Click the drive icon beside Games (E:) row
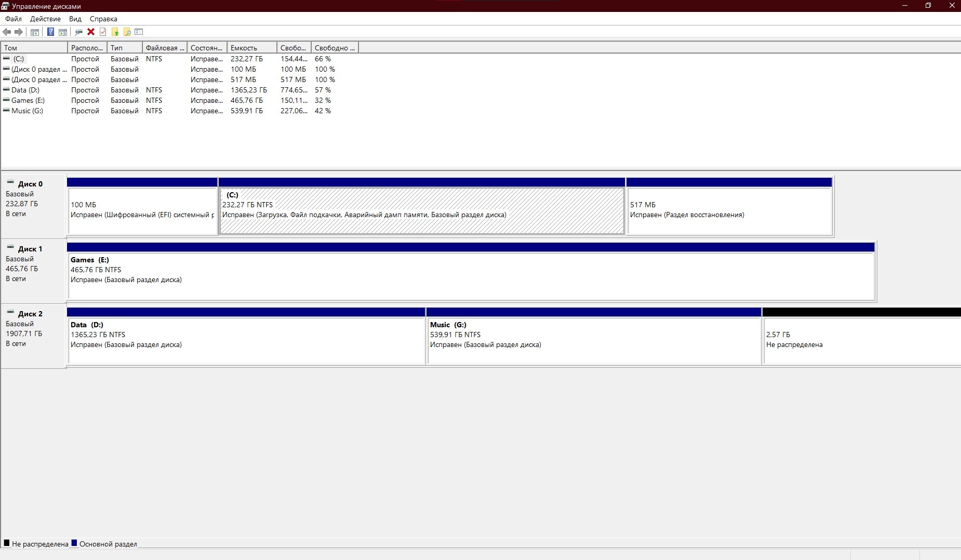Screen dimensions: 961x560 (6, 100)
